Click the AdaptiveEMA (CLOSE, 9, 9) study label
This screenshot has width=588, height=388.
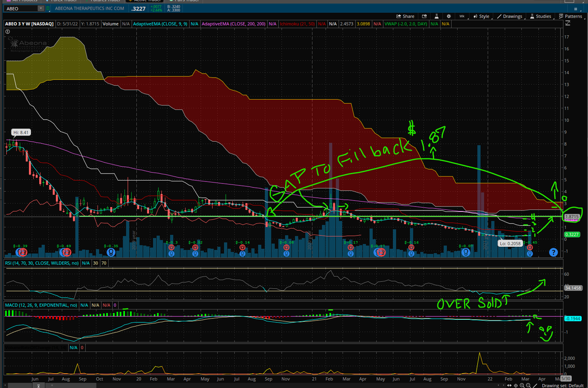point(161,23)
